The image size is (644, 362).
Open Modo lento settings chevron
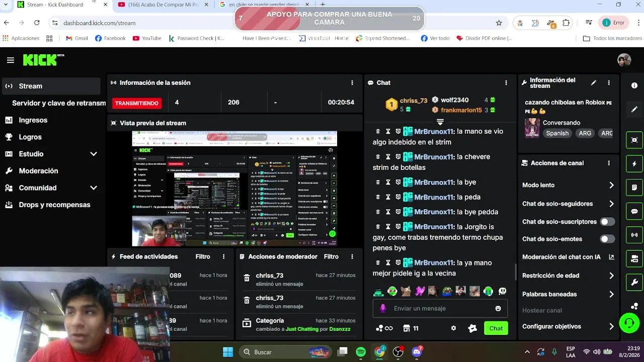tap(611, 185)
